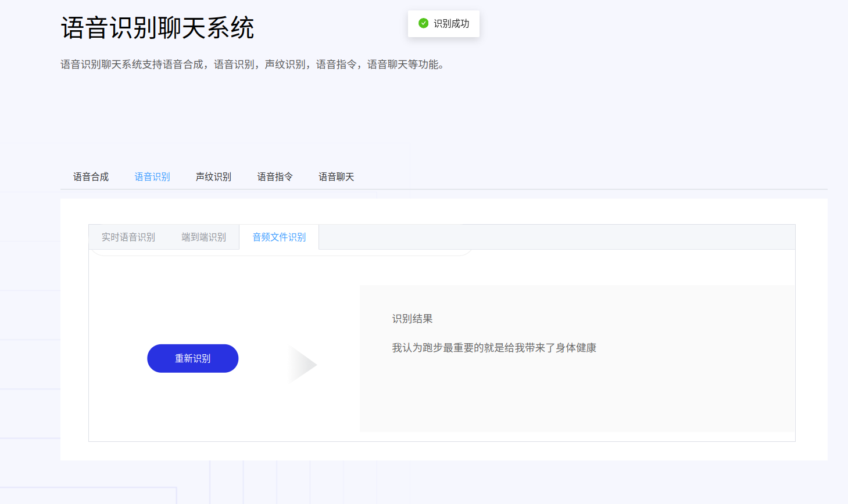Screen dimensions: 848x504
Task: Click the gray arrow pointing to results
Action: tap(302, 365)
